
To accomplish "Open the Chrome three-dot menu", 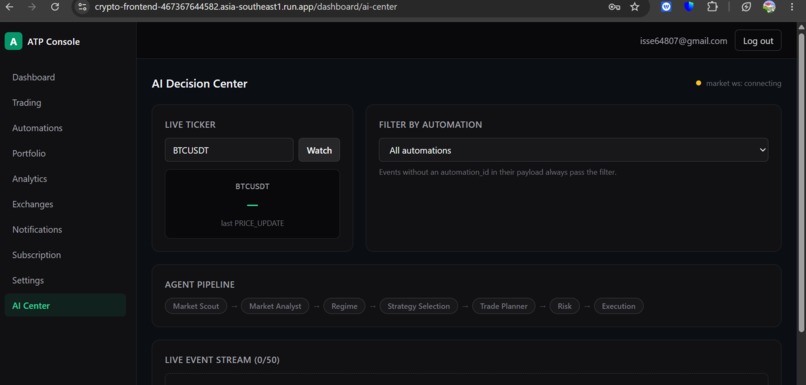I will (x=792, y=7).
